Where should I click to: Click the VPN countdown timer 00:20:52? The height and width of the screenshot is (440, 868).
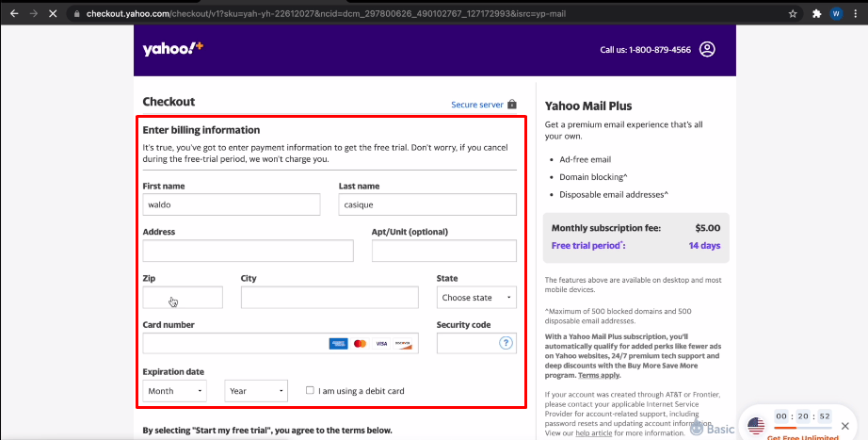click(803, 416)
